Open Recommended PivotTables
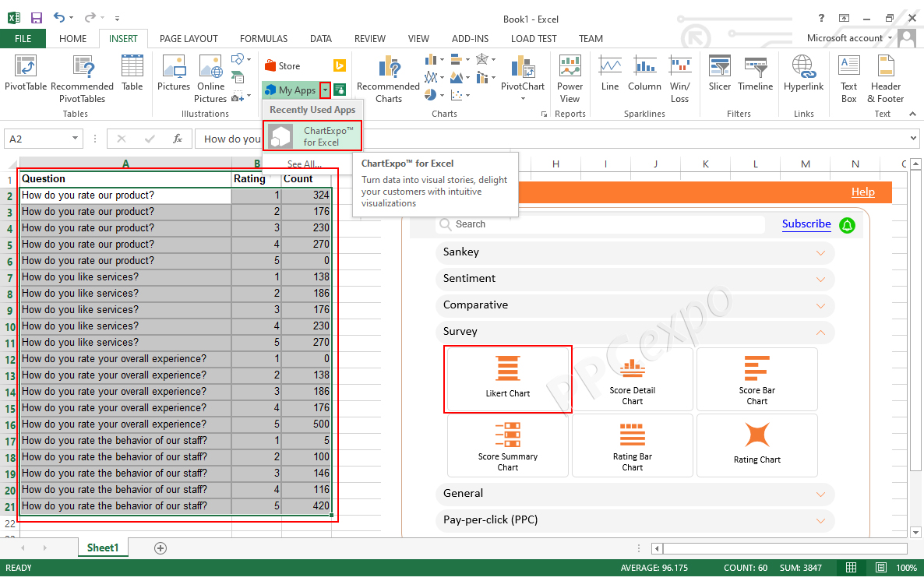The image size is (924, 588). (x=82, y=79)
